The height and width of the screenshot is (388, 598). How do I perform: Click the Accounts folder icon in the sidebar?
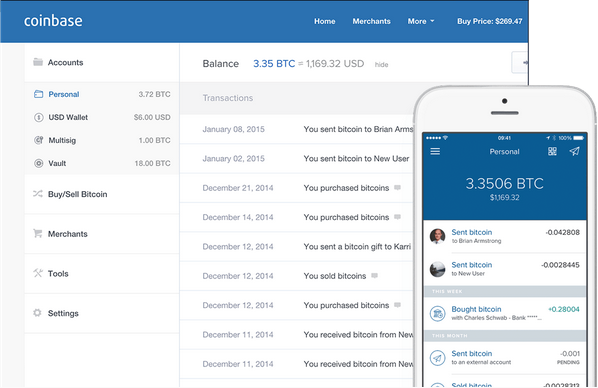38,62
